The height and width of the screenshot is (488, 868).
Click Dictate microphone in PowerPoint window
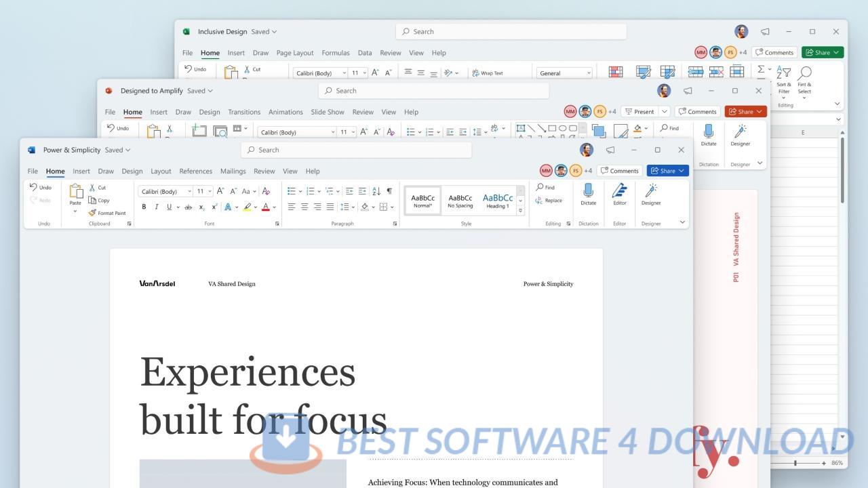(709, 134)
